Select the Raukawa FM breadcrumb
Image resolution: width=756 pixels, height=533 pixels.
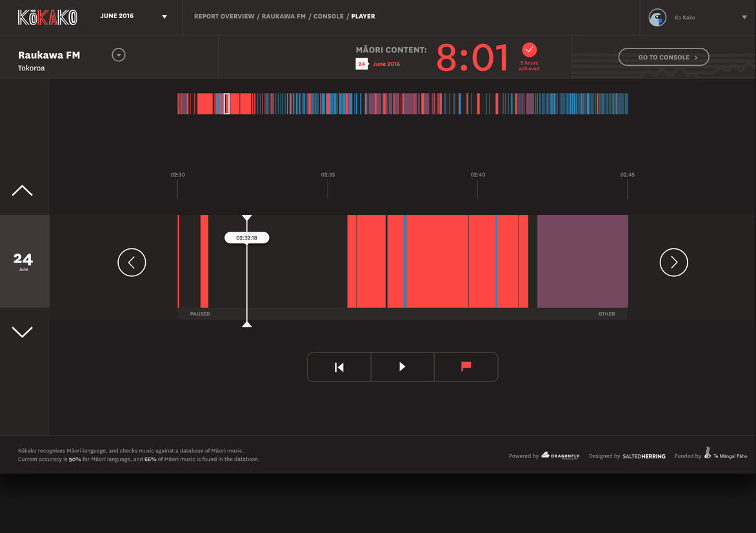tap(284, 16)
